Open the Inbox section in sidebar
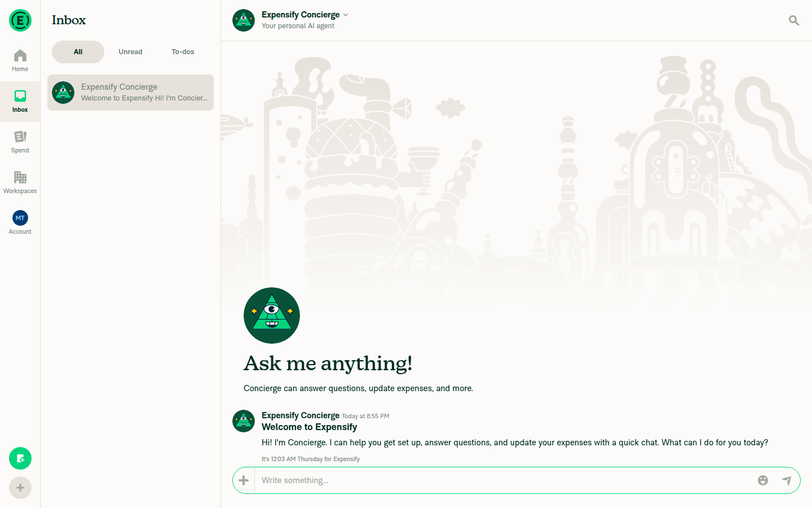The width and height of the screenshot is (812, 508). tap(20, 102)
